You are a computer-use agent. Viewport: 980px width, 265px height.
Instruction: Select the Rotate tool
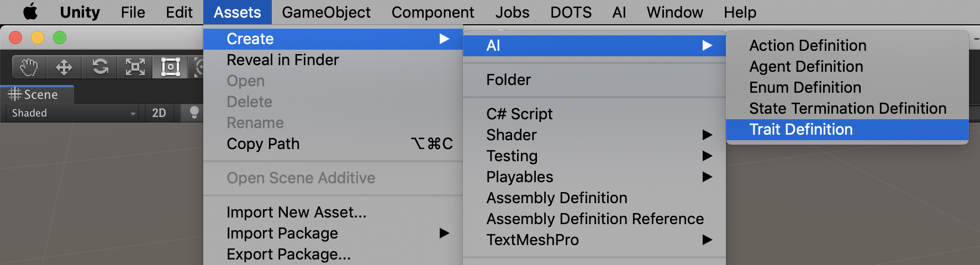coord(100,67)
